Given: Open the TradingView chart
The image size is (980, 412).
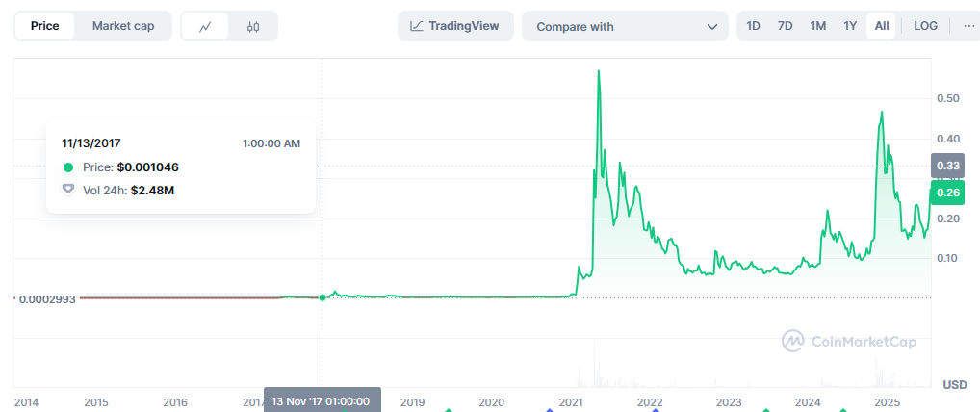Looking at the screenshot, I should [x=455, y=26].
